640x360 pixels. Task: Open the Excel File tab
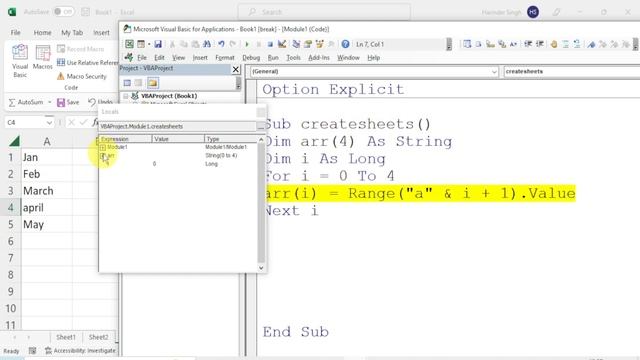coord(16,32)
